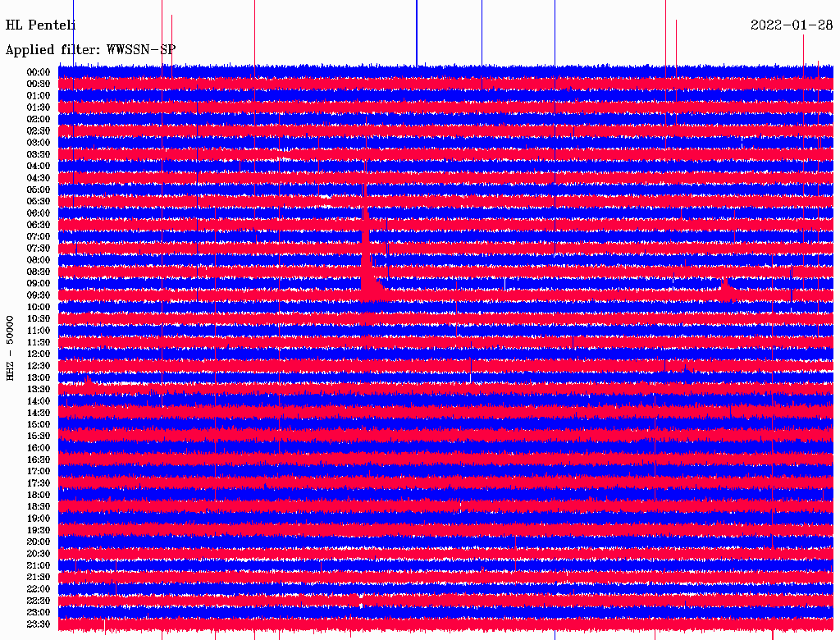Select the 07:00 time label
The image size is (840, 640).
(x=39, y=237)
